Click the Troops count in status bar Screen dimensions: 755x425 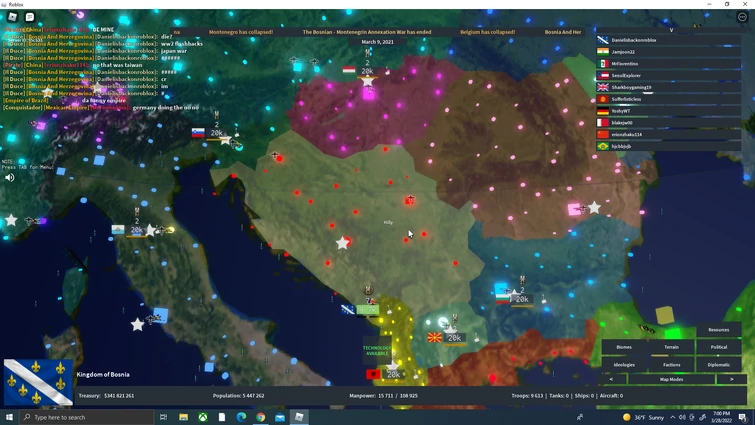pyautogui.click(x=527, y=396)
